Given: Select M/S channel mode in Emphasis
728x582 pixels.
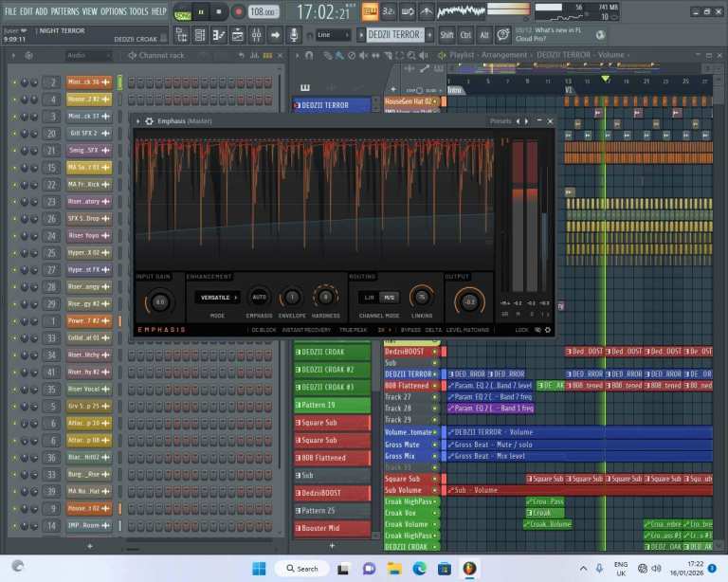Looking at the screenshot, I should [390, 298].
